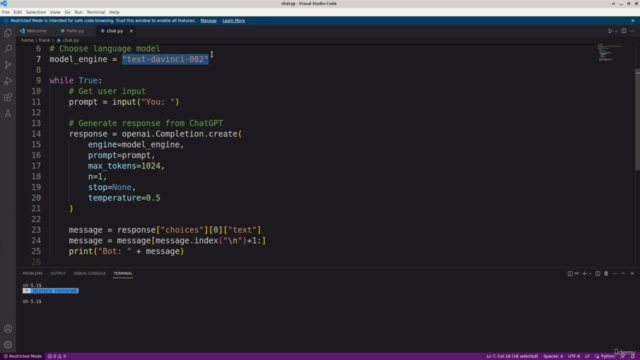Dismiss the Restricted Mode banner
Image resolution: width=640 pixels, height=360 pixels.
633,20
